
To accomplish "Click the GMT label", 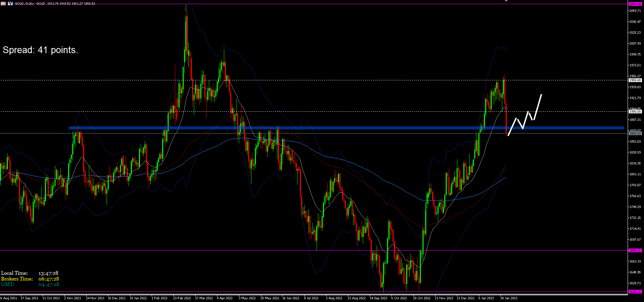I will coord(8,284).
